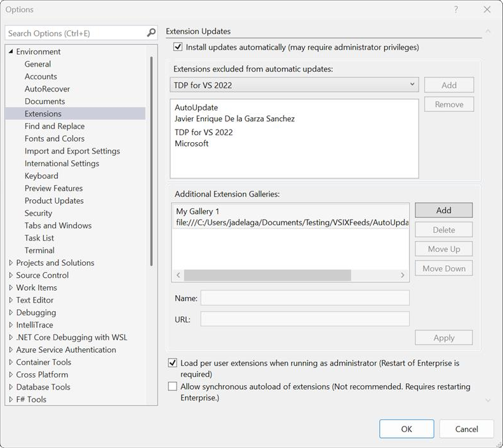503x448 pixels.
Task: Click Cancel to dismiss dialog
Action: pyautogui.click(x=466, y=429)
